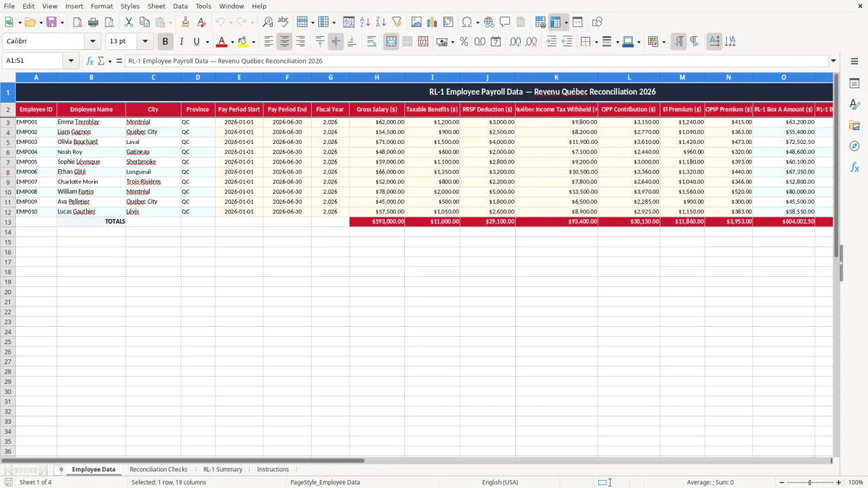Screen dimensions: 868x488
Task: Insert a hyperlink
Action: tap(489, 22)
